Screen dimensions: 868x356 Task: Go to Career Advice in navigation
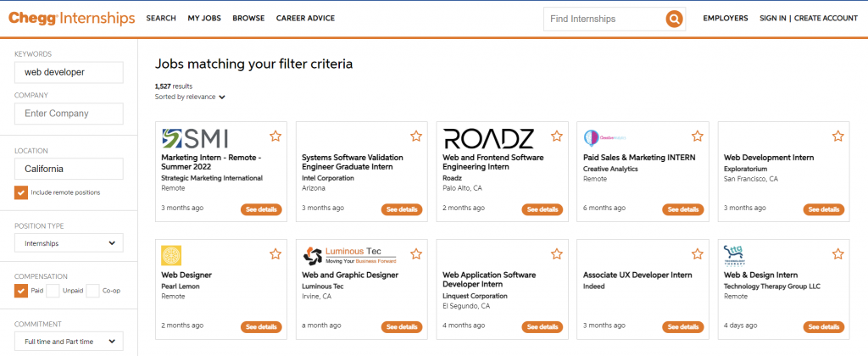(x=305, y=18)
